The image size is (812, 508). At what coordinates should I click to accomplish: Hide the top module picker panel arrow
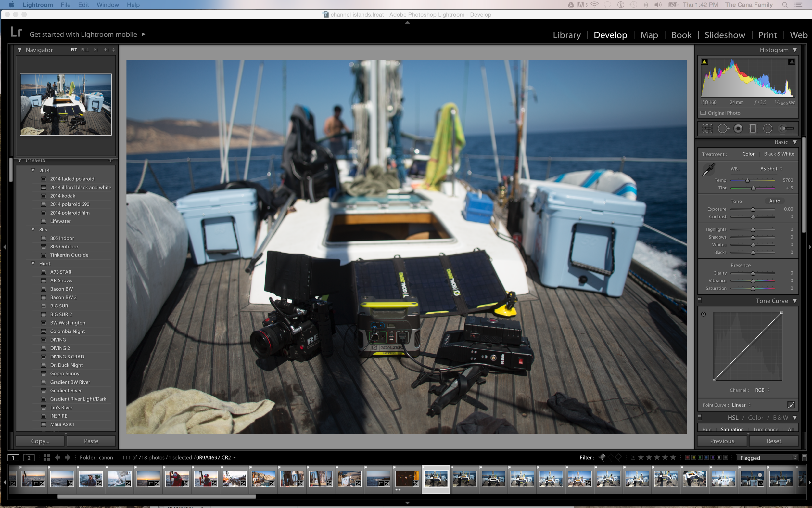[x=407, y=22]
